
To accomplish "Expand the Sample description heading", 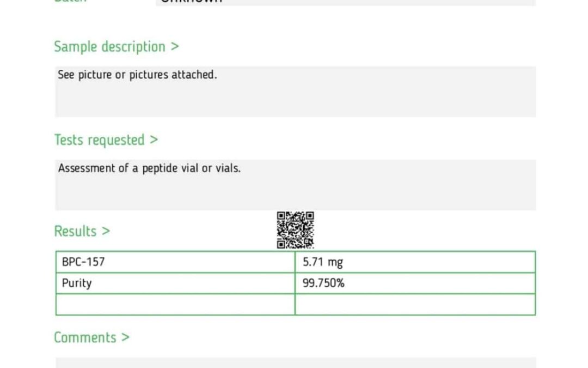I will (117, 47).
